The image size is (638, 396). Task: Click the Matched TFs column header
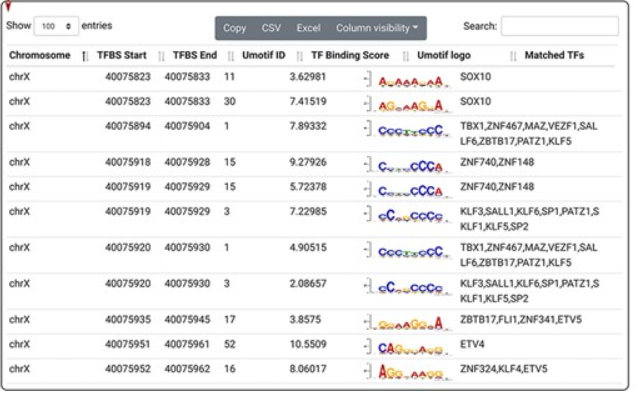pos(554,55)
